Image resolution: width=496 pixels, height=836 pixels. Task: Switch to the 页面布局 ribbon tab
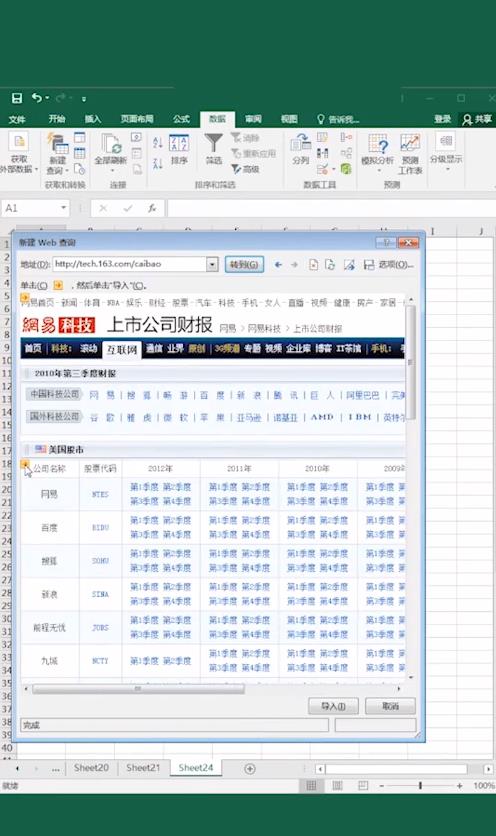click(x=137, y=119)
